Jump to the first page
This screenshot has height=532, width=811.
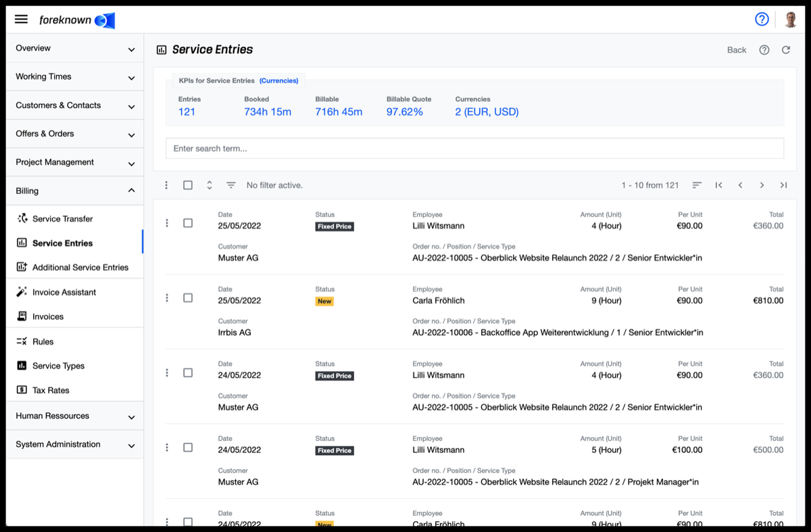click(718, 185)
